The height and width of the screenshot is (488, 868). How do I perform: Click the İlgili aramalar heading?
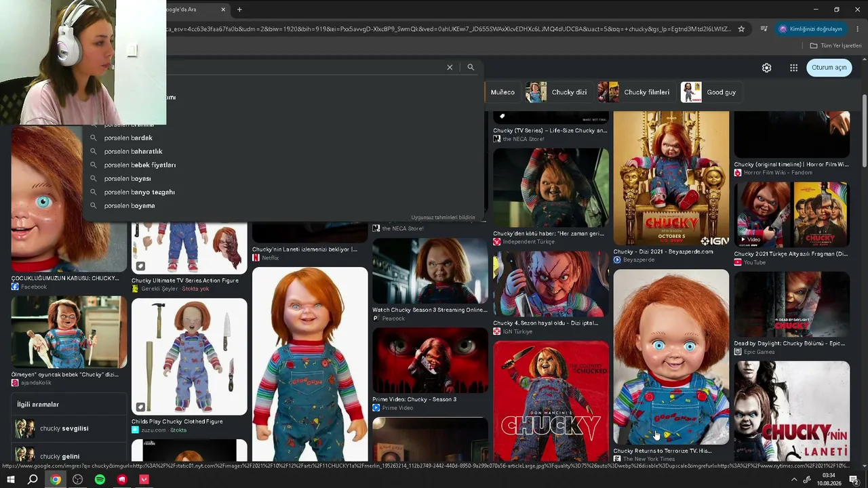coord(38,405)
